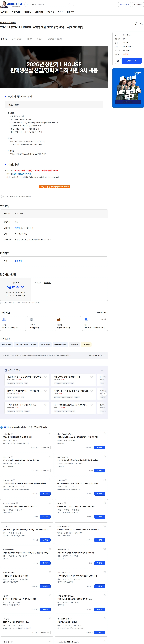The image size is (144, 644).
Task: Star the 미닉스 제품개발 운영 지원 posting
Action: (x=92, y=390)
